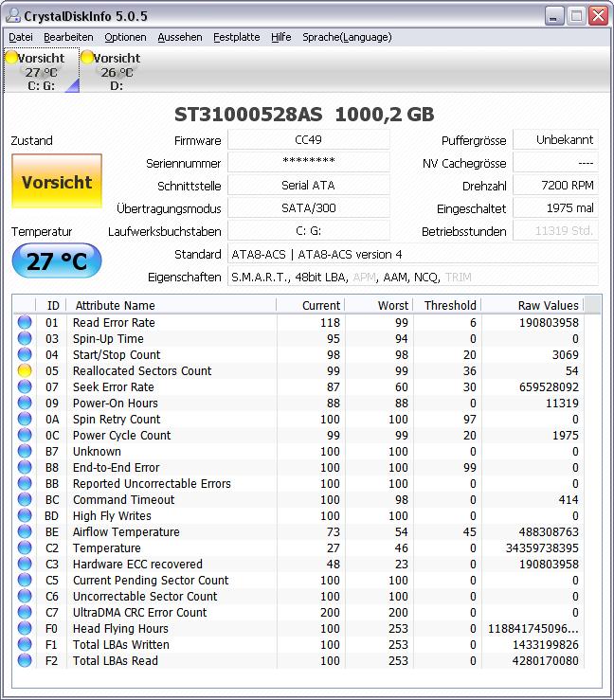Open the Hilfe menu

280,37
